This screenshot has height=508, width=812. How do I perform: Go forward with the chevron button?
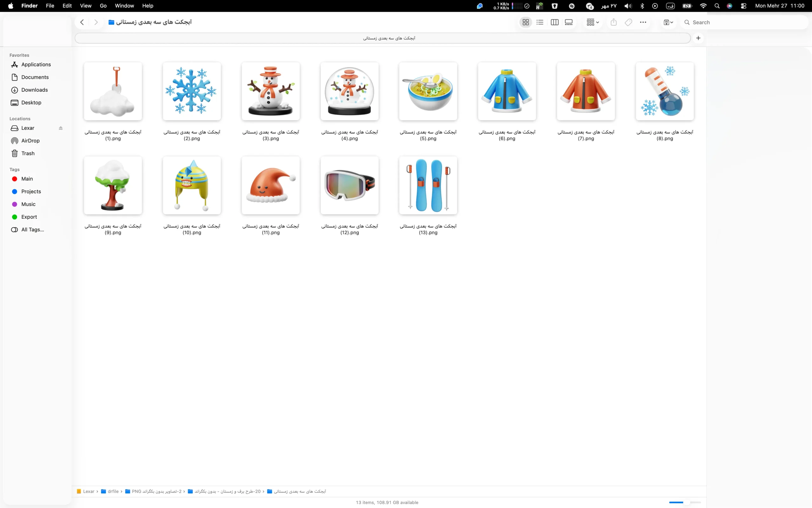pos(96,22)
